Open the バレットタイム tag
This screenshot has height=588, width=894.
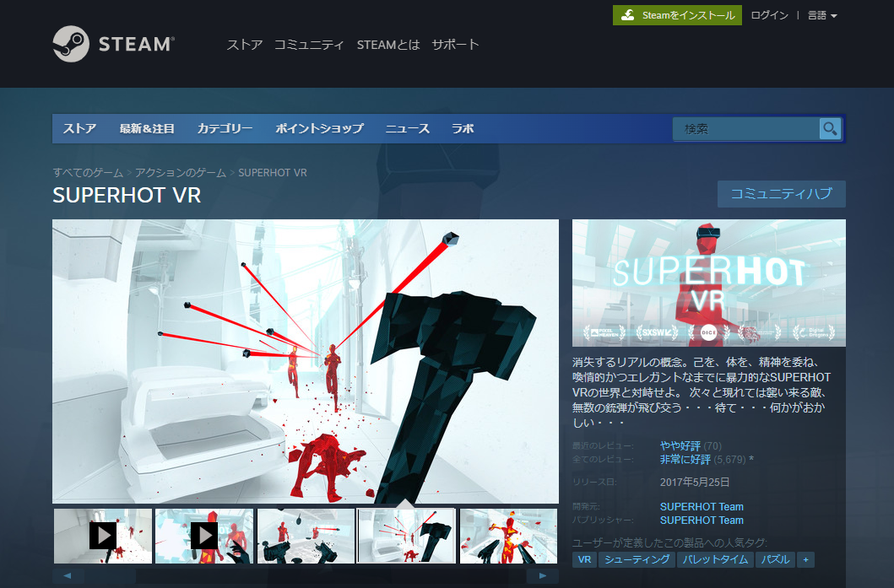pos(715,560)
